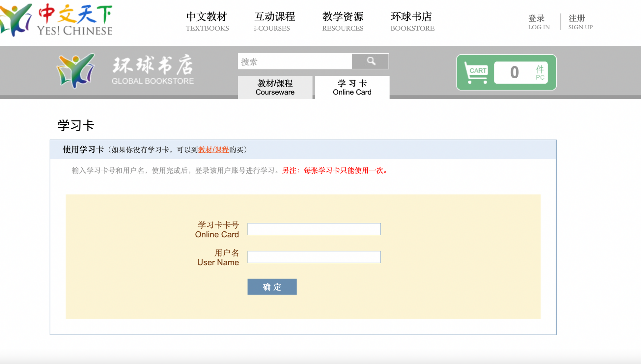Click the Global Bookstore bird logo
641x364 pixels.
pyautogui.click(x=76, y=71)
